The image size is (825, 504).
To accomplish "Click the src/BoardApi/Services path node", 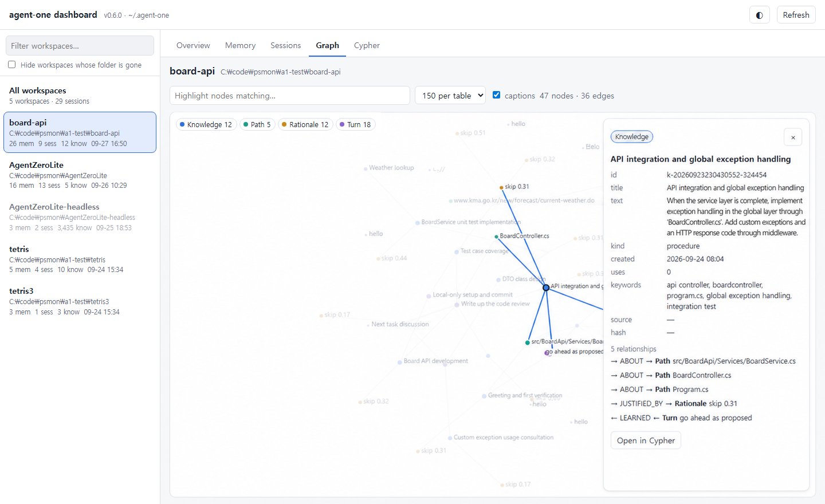I will (x=528, y=342).
